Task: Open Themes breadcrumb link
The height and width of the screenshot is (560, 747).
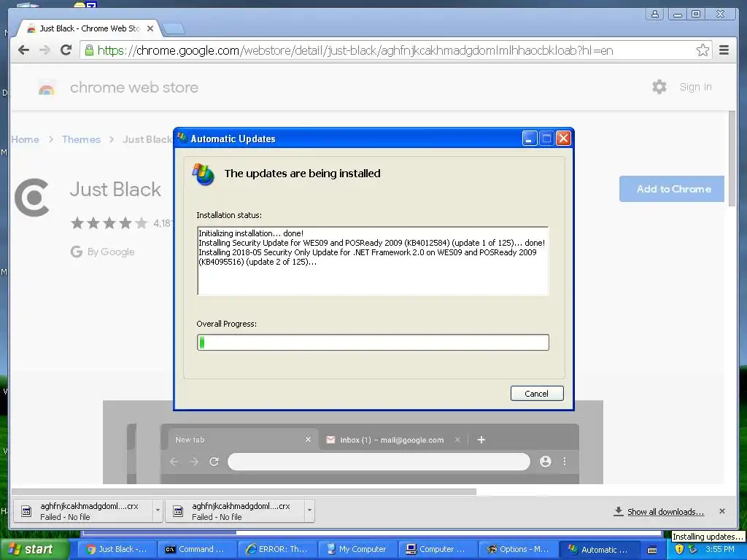Action: click(81, 139)
